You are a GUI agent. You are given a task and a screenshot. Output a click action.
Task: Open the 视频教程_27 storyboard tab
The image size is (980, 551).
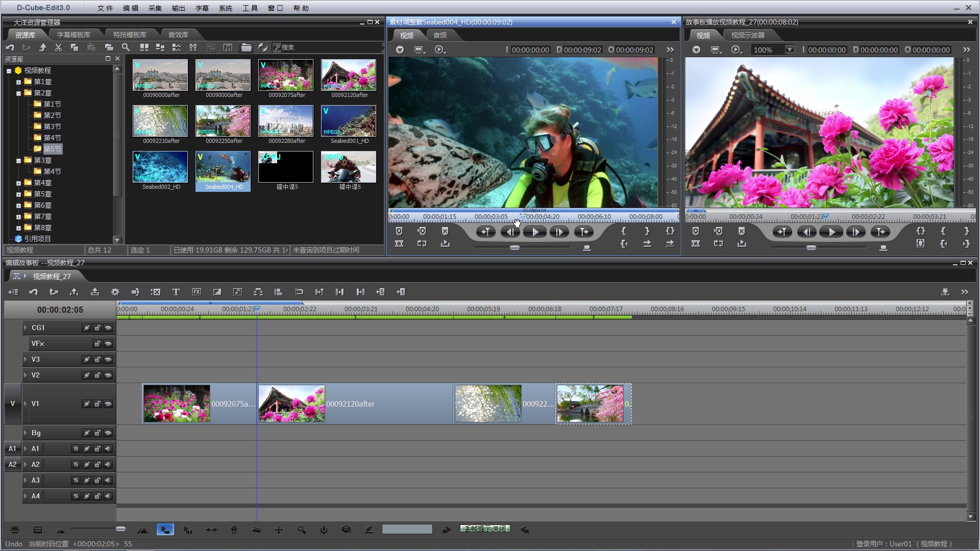52,277
